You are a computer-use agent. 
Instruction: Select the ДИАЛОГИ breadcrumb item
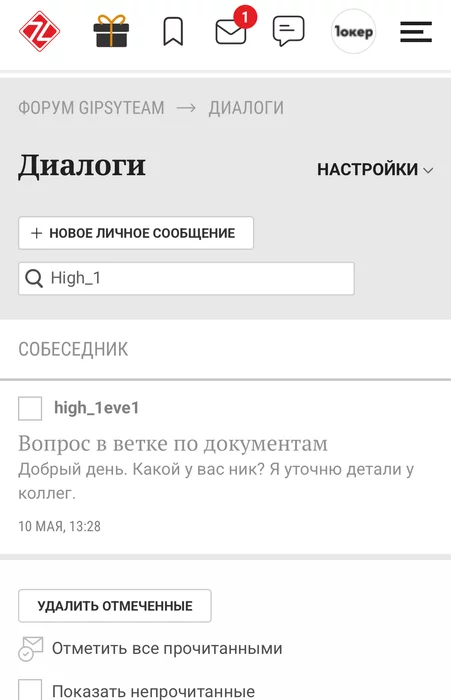click(x=246, y=108)
